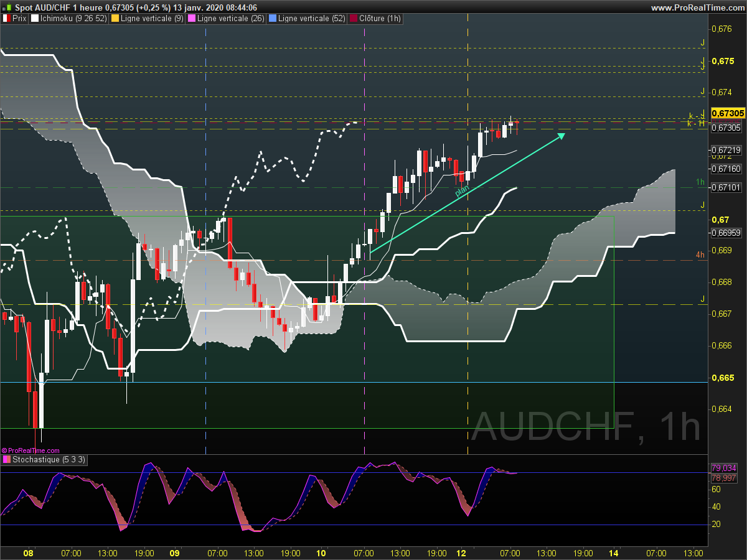Open Stochastique (5 3 3) indicator label
Image resolution: width=747 pixels, height=560 pixels.
pyautogui.click(x=49, y=460)
